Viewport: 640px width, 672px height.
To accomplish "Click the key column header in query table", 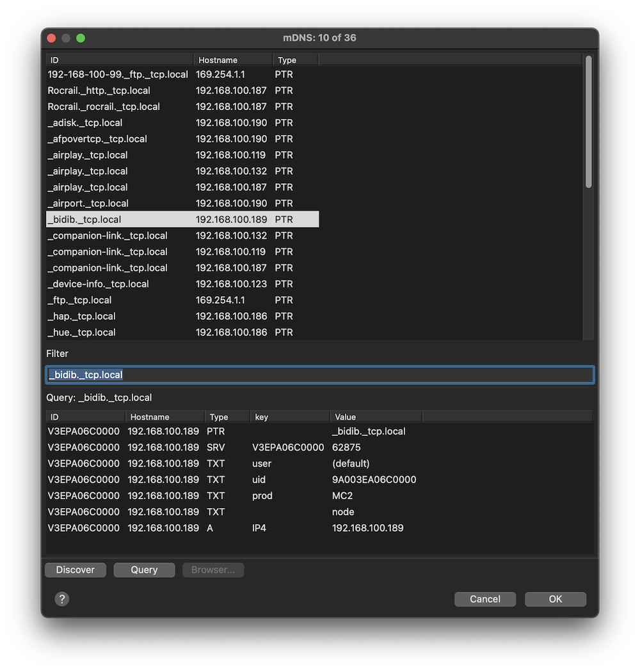I will 289,417.
